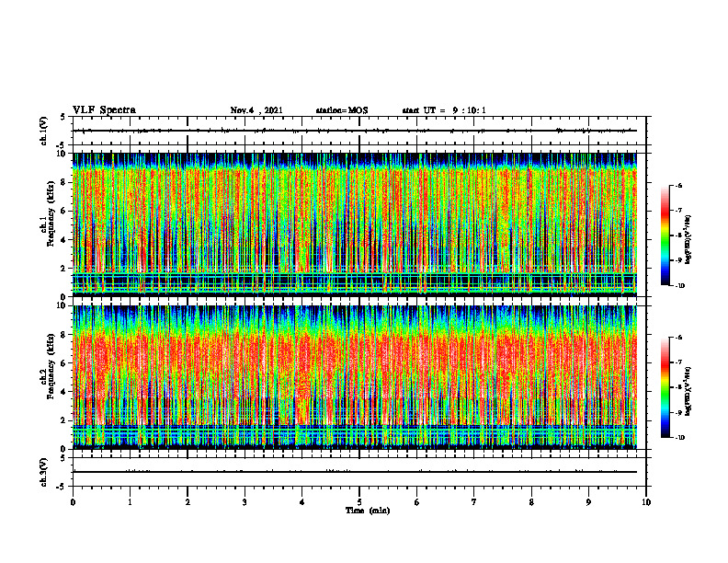The height and width of the screenshot is (563, 728).
Task: Click time axis tick label "2"
Action: pos(188,502)
